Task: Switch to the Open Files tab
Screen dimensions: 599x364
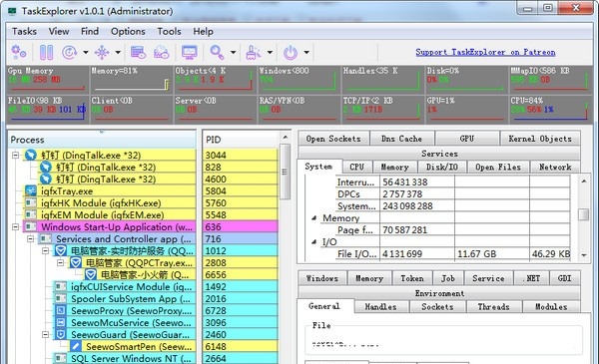Action: (x=498, y=167)
